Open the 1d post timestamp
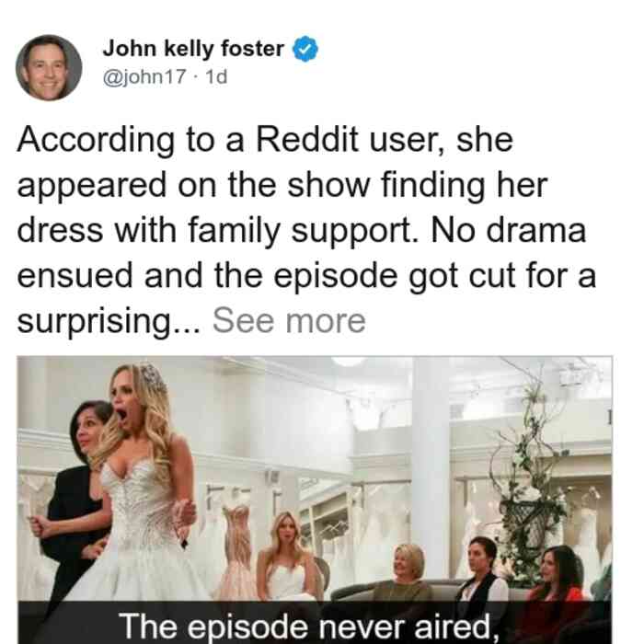The width and height of the screenshot is (644, 644). [216, 76]
